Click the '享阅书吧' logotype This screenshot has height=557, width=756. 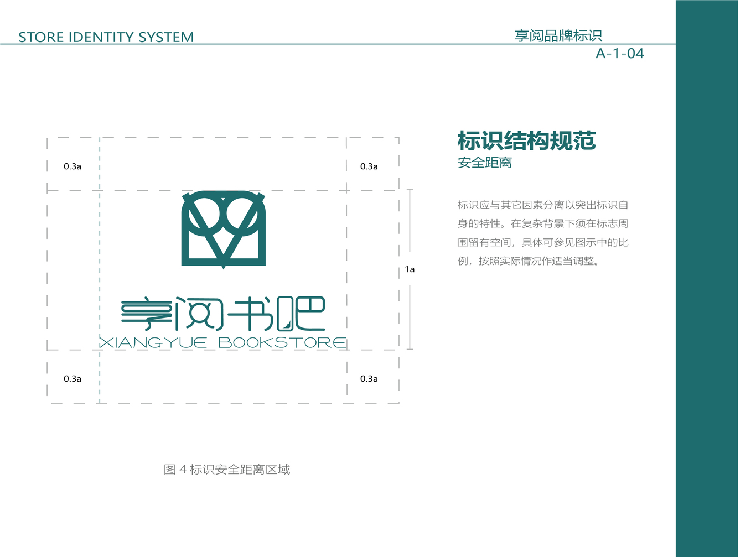coord(223,314)
